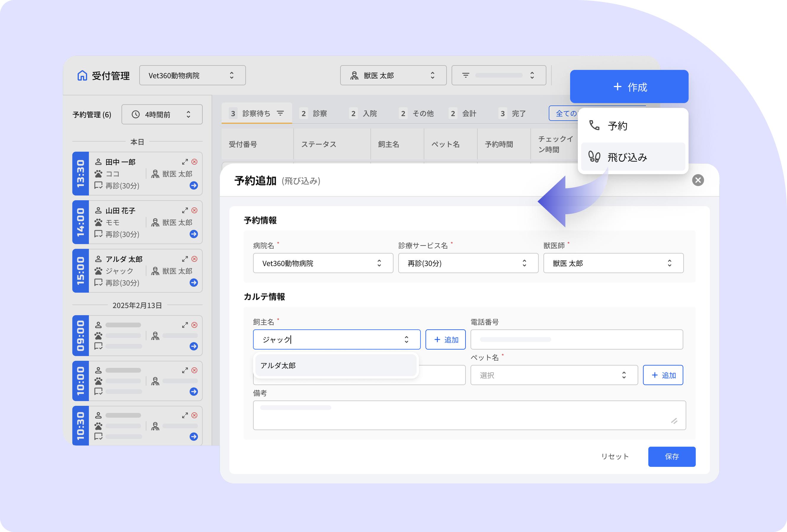787x532 pixels.
Task: Switch to the 完了 tab
Action: click(512, 113)
